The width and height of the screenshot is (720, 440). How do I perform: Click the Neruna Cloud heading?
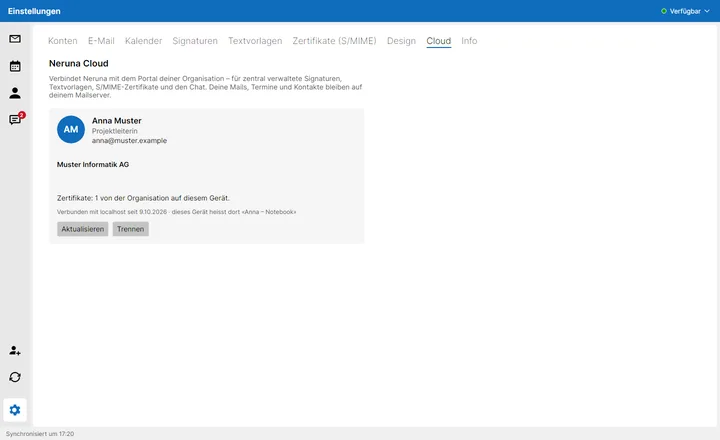[x=79, y=63]
